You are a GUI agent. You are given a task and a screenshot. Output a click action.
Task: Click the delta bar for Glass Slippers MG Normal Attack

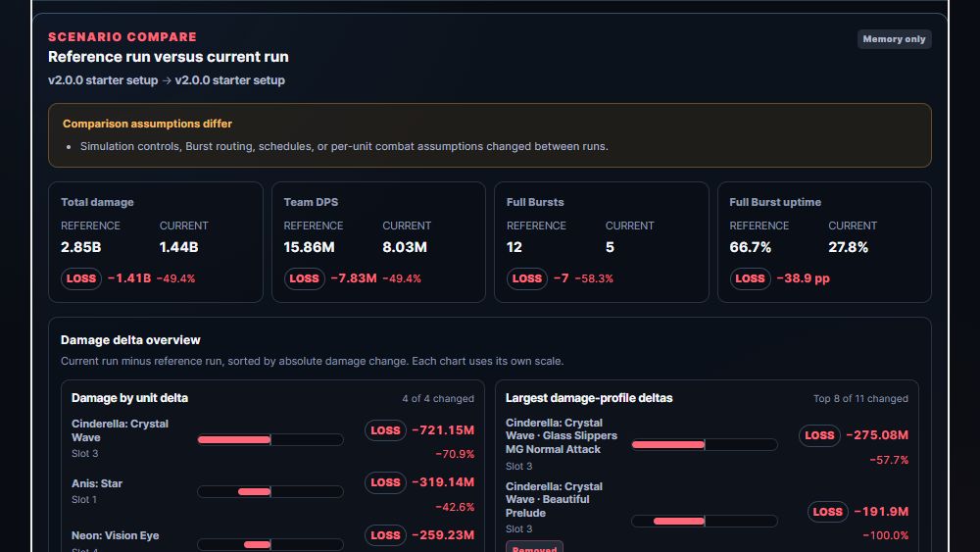pyautogui.click(x=705, y=444)
